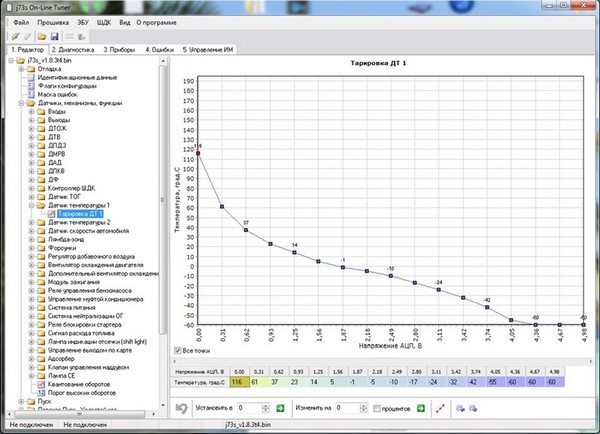Apply change with green arrow after 'процентов'
600x434 pixels.
(x=421, y=408)
